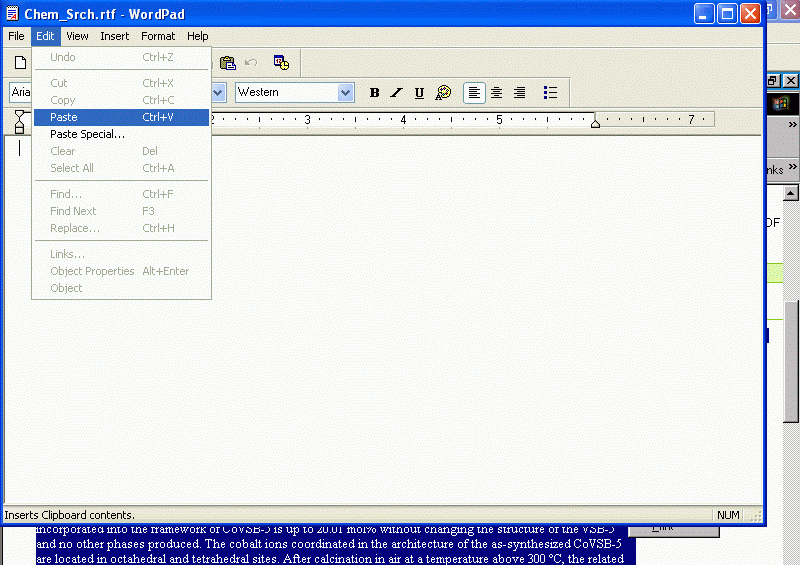
Task: Click the Paste toolbar icon
Action: [228, 63]
